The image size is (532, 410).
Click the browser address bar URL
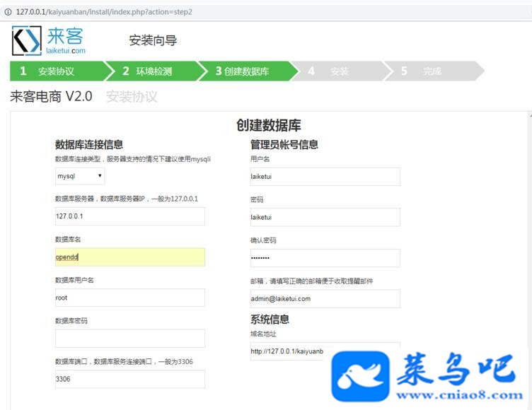click(x=104, y=12)
